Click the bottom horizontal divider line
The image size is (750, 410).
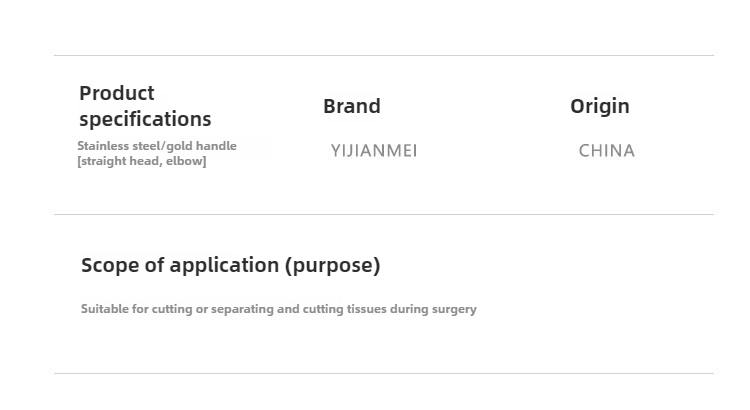tap(384, 373)
